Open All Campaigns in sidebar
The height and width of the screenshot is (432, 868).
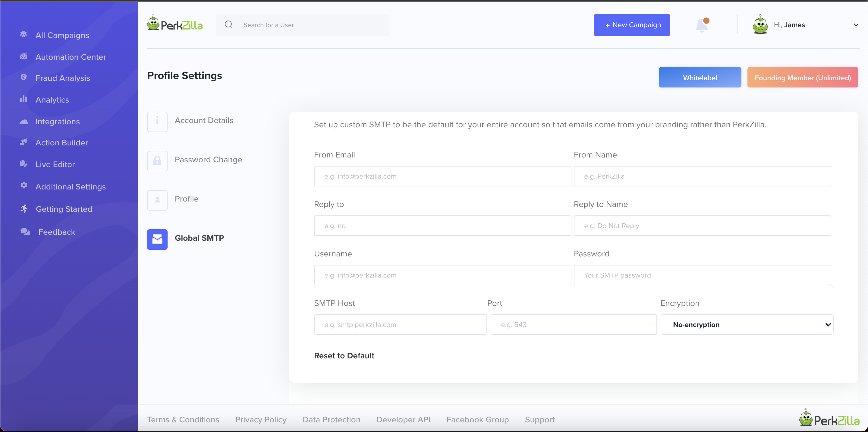coord(62,35)
